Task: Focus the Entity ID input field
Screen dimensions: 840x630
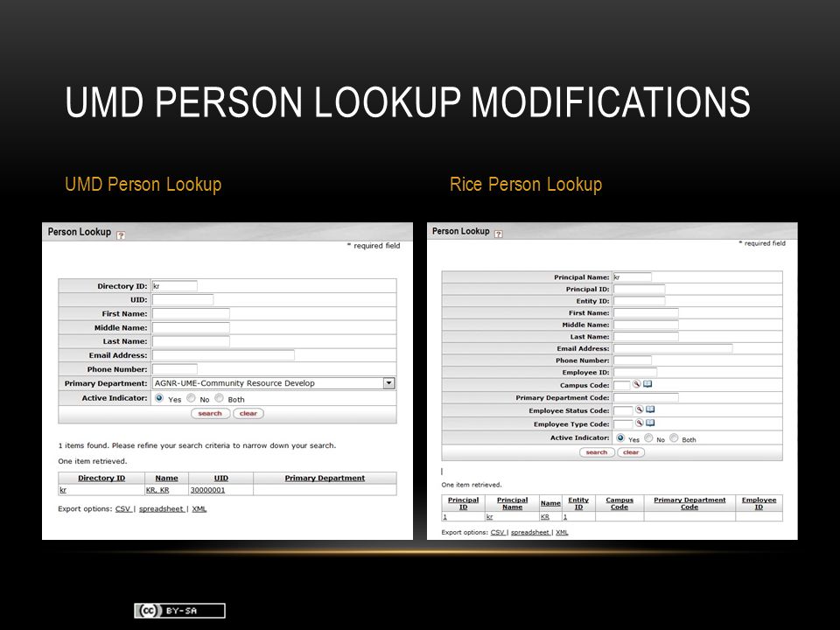Action: click(x=639, y=301)
